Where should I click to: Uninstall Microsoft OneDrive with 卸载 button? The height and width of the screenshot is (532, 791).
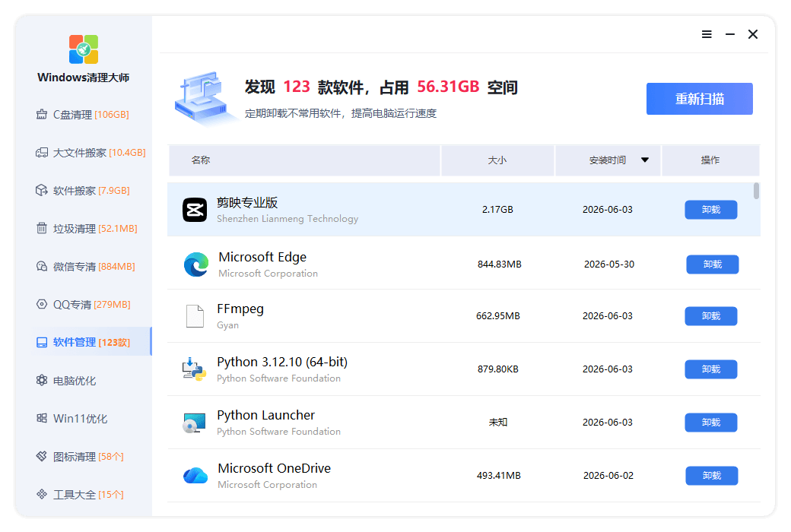click(x=712, y=476)
